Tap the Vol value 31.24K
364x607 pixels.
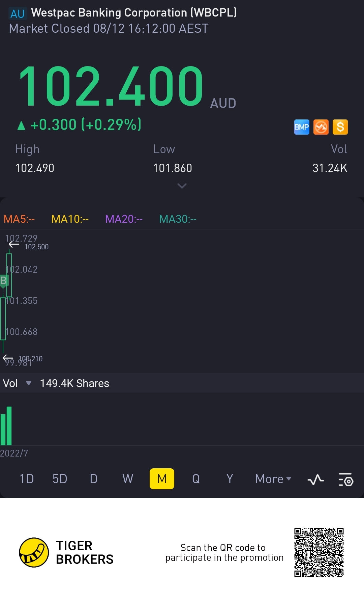[330, 168]
